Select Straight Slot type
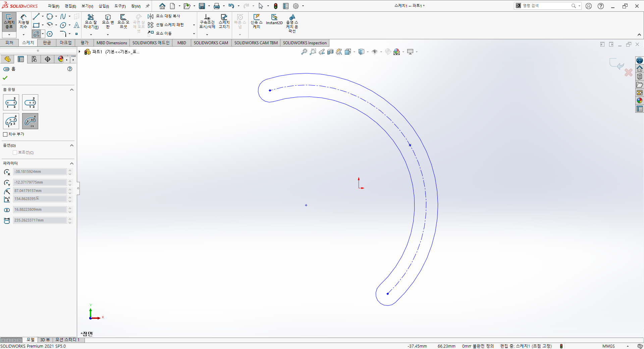Image resolution: width=644 pixels, height=349 pixels. [x=11, y=102]
